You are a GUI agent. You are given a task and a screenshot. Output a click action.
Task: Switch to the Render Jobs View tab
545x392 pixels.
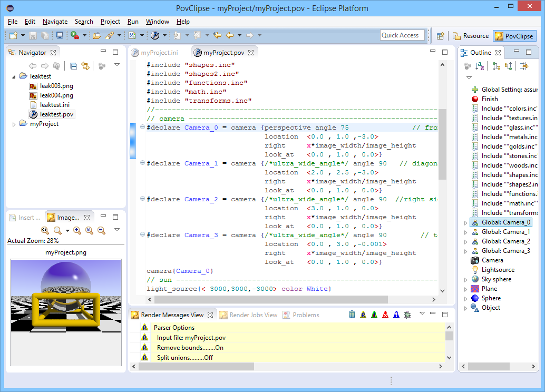[x=249, y=315]
